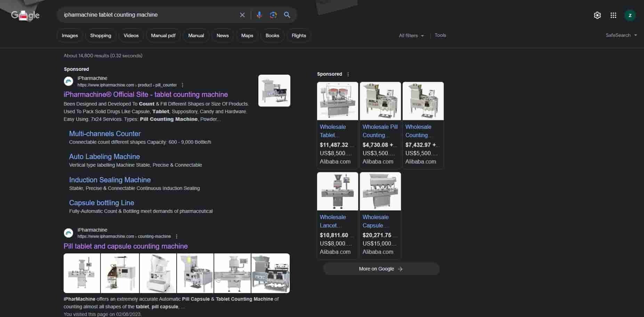Open the Settings gear icon

597,15
